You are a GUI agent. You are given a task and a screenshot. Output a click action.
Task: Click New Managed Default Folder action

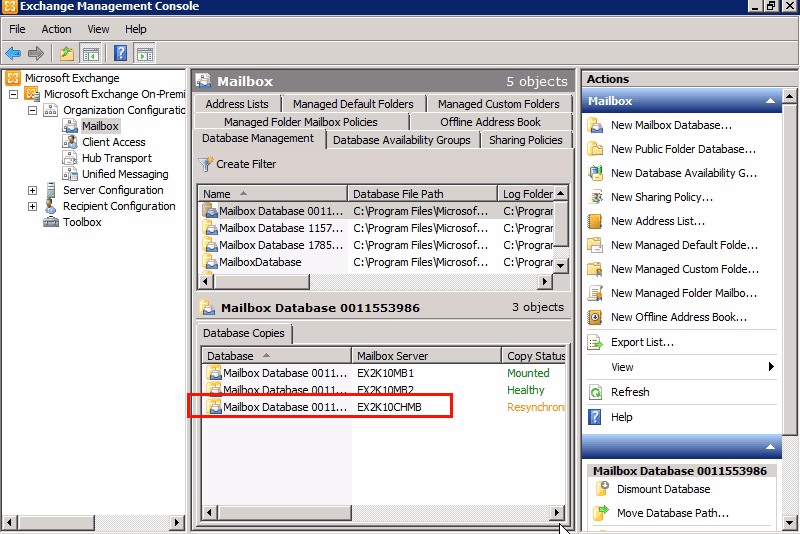coord(684,245)
